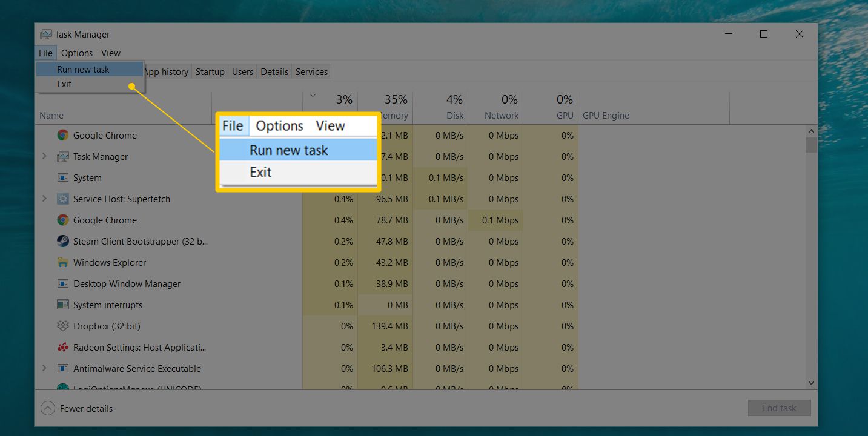Select the System process name
Screen dimensions: 868x436
pos(87,177)
